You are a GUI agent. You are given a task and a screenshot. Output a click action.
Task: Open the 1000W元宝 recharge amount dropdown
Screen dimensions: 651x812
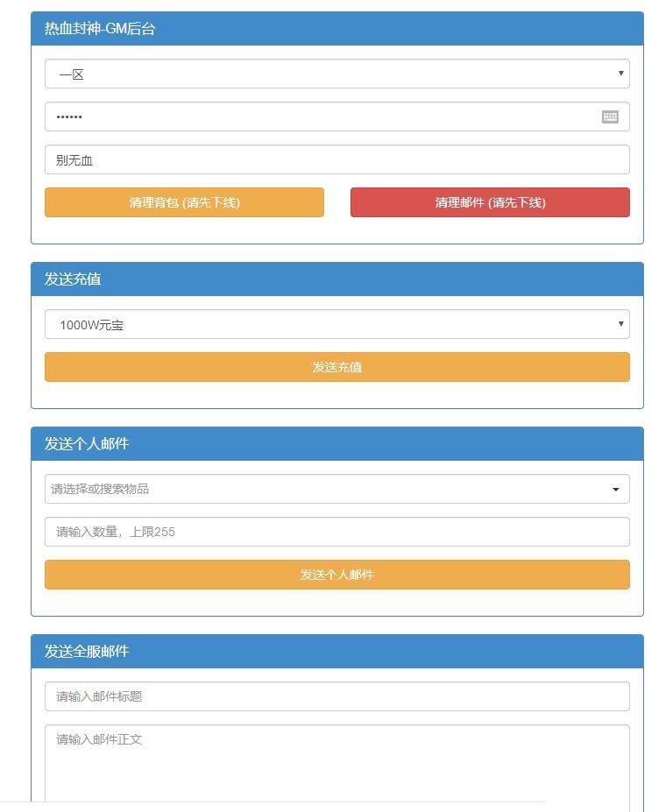(x=336, y=325)
